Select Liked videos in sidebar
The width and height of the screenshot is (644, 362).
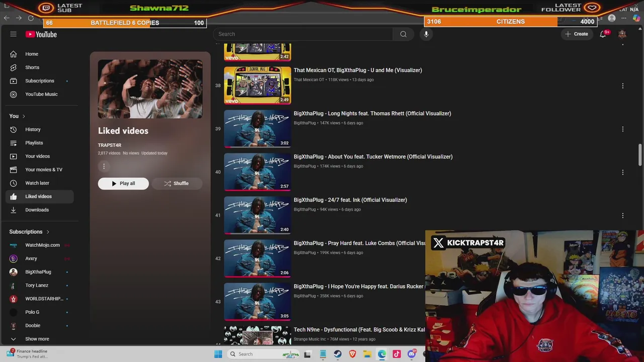coord(40,196)
